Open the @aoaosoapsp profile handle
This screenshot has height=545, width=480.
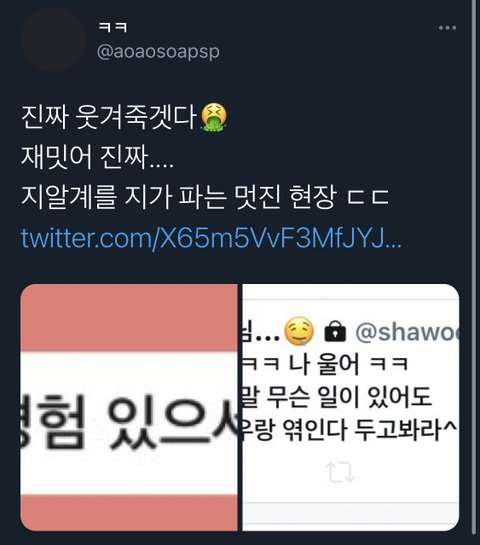(158, 52)
